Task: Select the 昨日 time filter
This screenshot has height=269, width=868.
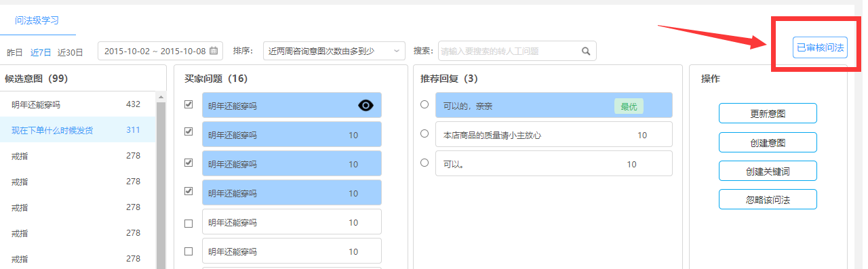Action: coord(14,52)
